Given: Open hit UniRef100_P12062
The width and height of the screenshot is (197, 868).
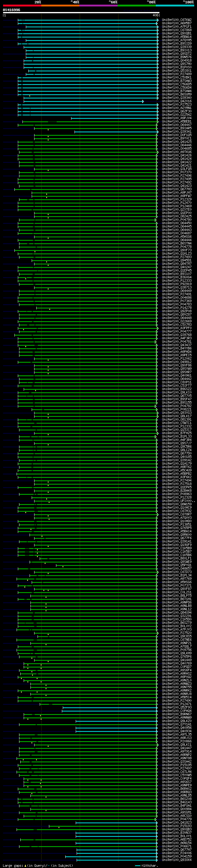Looking at the screenshot, I should coord(177,359).
